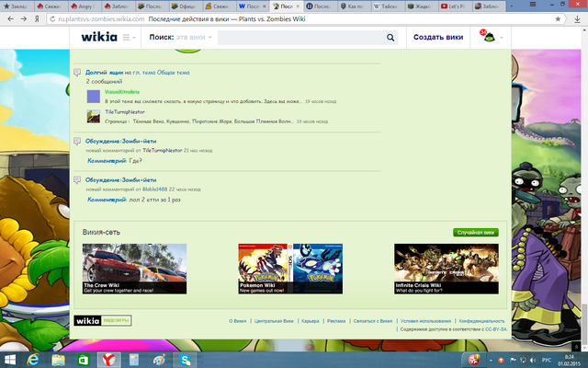The image size is (588, 368).
Task: Open File Explorer from taskbar
Action: tap(58, 360)
